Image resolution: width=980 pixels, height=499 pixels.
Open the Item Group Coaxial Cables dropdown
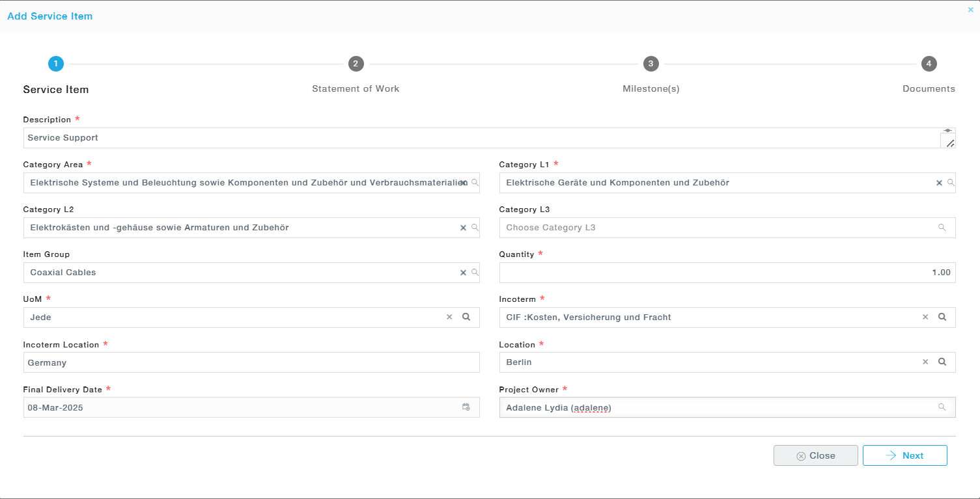tap(241, 273)
